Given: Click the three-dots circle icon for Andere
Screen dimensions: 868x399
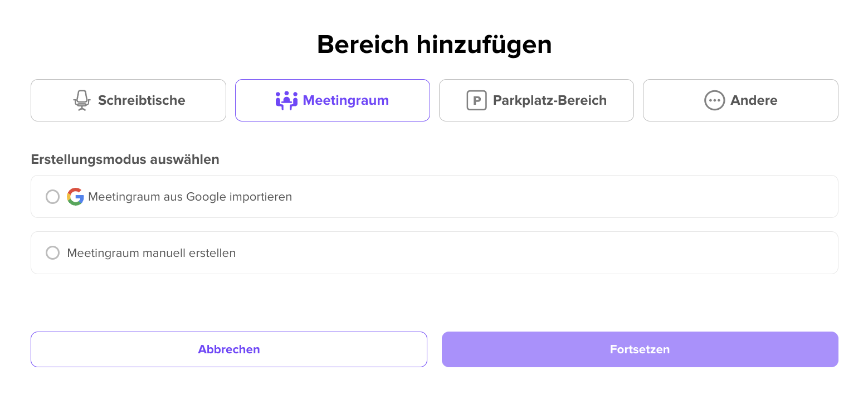Looking at the screenshot, I should tap(715, 100).
